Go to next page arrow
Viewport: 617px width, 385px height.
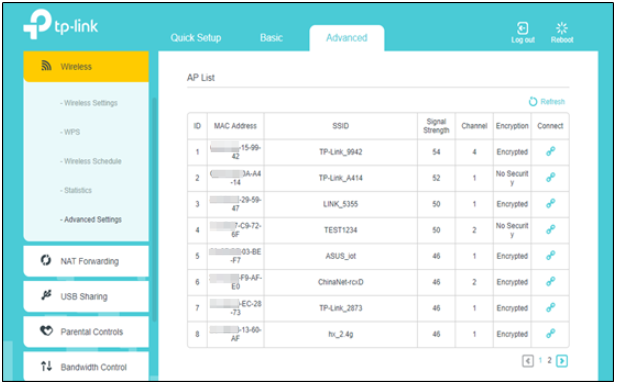(562, 361)
